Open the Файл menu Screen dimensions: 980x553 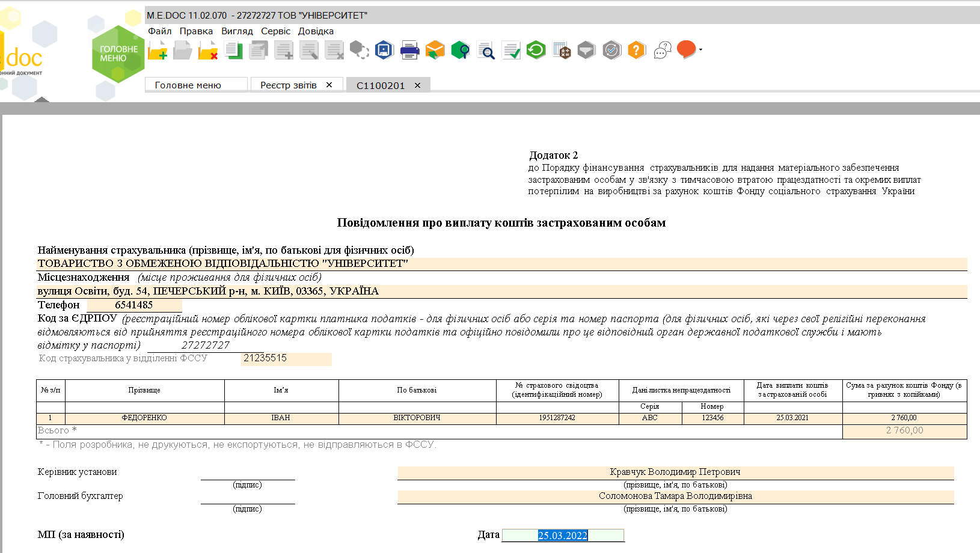pyautogui.click(x=159, y=31)
